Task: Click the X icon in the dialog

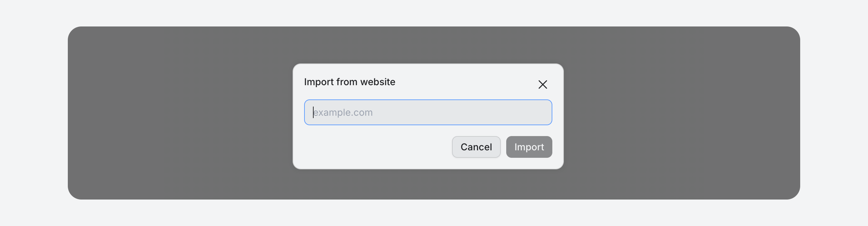Action: coord(542,84)
